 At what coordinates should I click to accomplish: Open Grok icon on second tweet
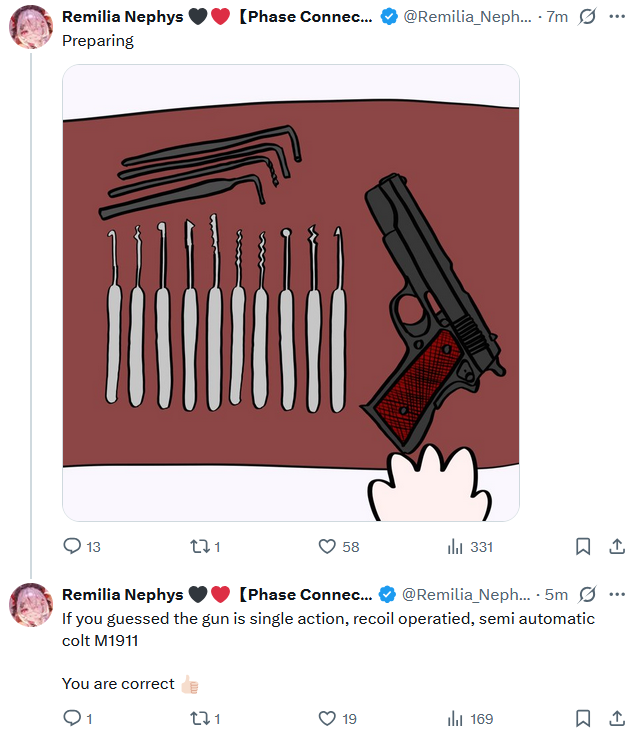587,594
